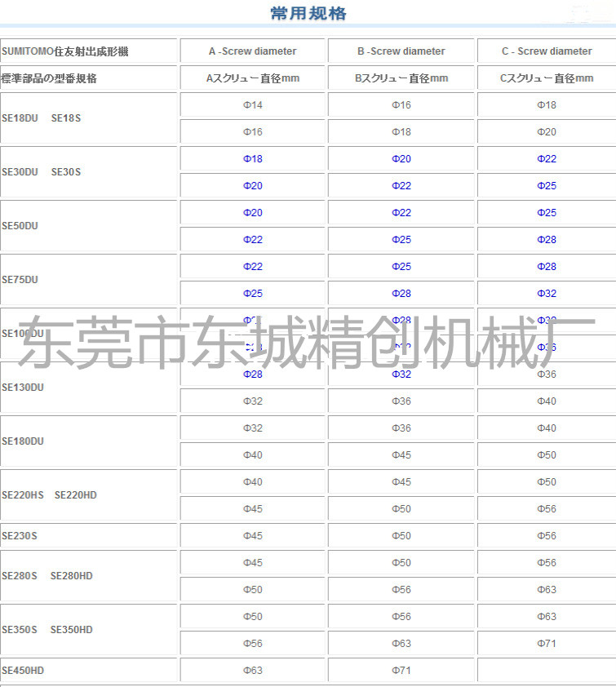The image size is (616, 687).
Task: Click the SE350S model label
Action: 20,630
